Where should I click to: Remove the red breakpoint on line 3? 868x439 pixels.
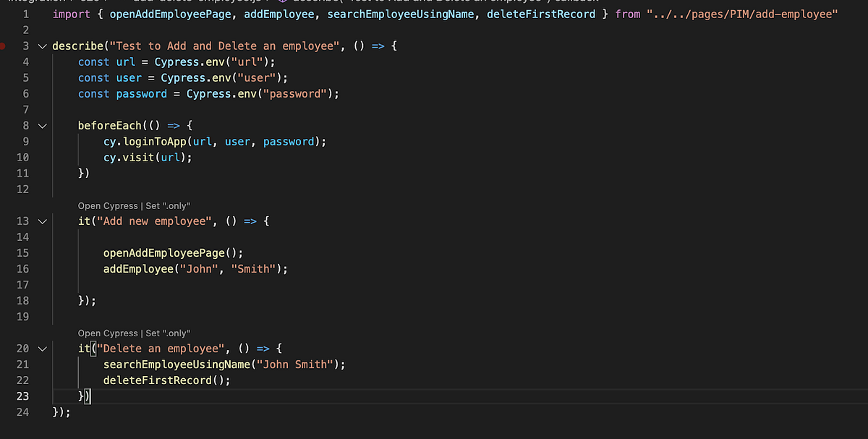(3, 46)
